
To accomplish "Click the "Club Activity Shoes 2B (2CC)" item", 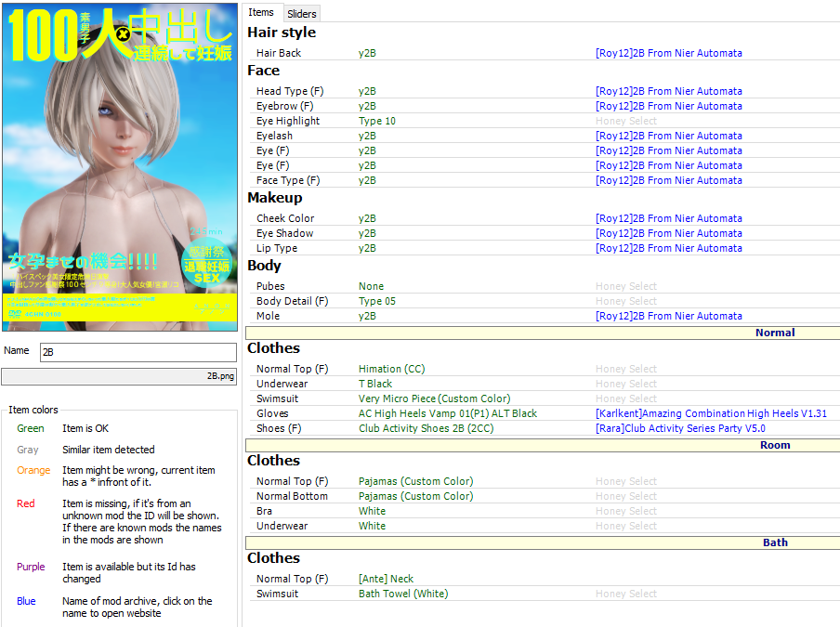I will 427,428.
